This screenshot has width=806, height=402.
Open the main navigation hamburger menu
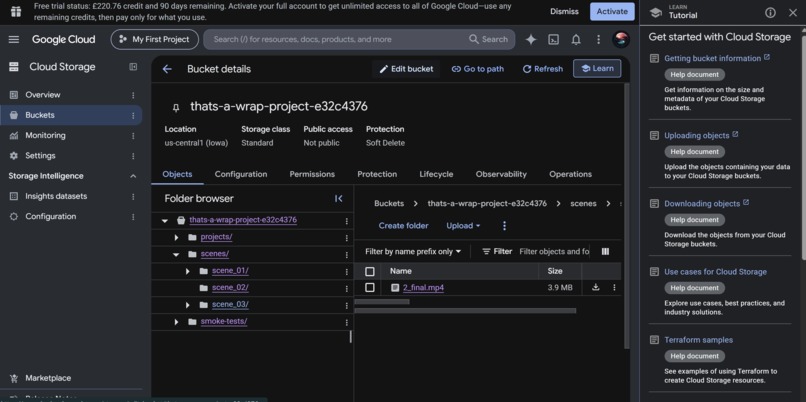point(14,40)
